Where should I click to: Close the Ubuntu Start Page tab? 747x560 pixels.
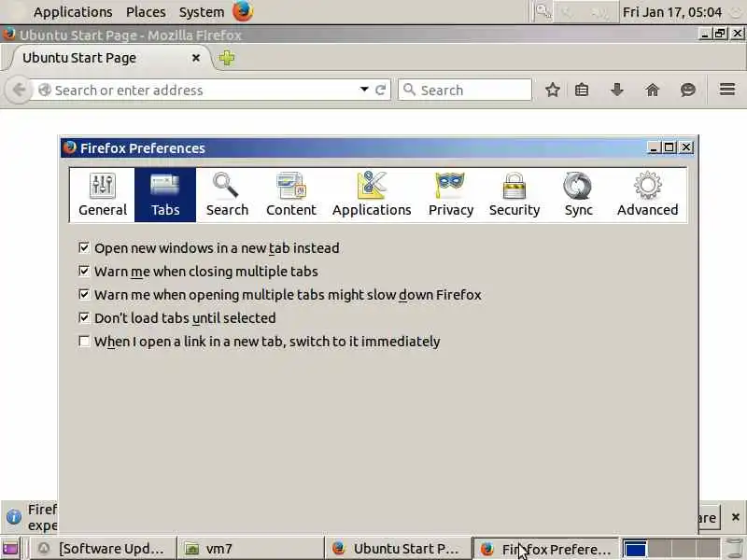pos(196,58)
